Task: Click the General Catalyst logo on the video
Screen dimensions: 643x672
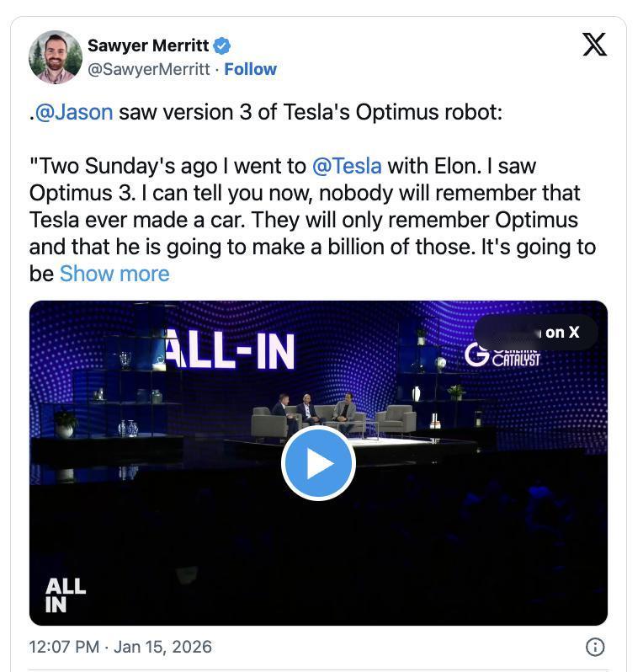Action: coord(502,355)
